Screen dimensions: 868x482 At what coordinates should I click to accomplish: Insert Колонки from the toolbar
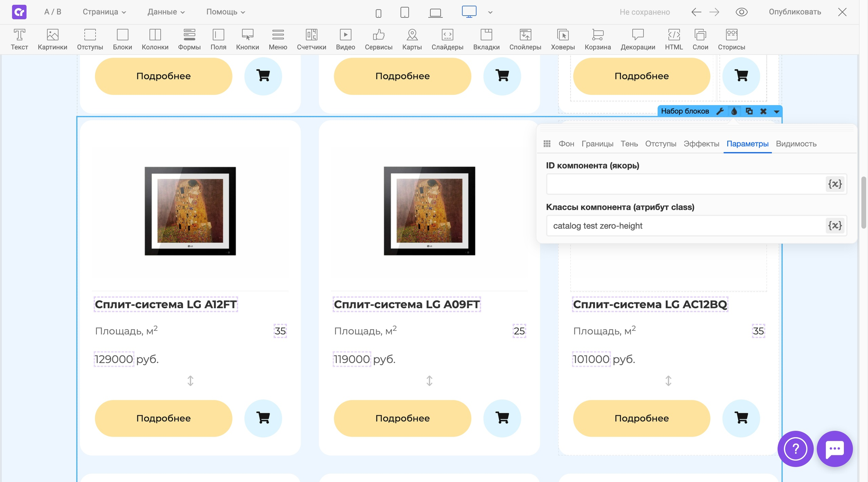click(155, 39)
